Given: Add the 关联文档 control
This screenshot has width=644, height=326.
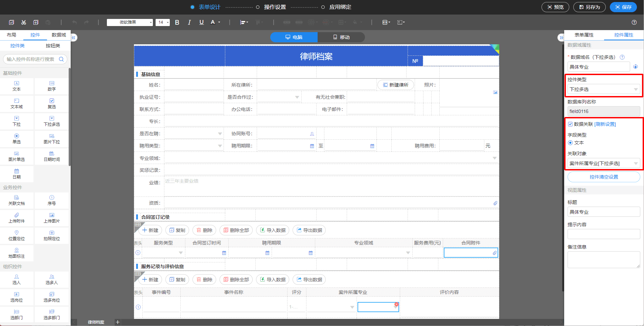Looking at the screenshot, I should click(17, 201).
